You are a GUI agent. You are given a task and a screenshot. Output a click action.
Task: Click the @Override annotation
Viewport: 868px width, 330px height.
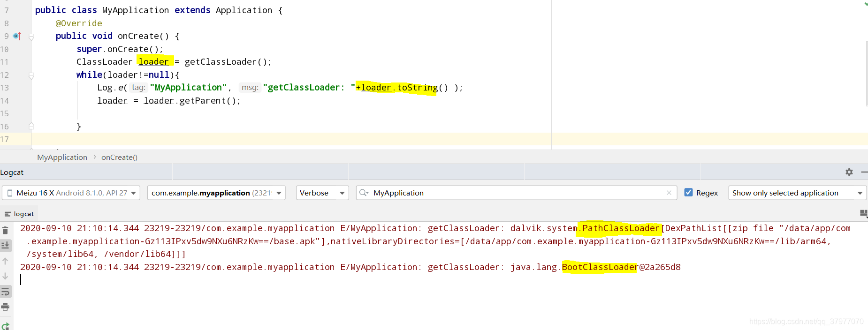pyautogui.click(x=79, y=23)
